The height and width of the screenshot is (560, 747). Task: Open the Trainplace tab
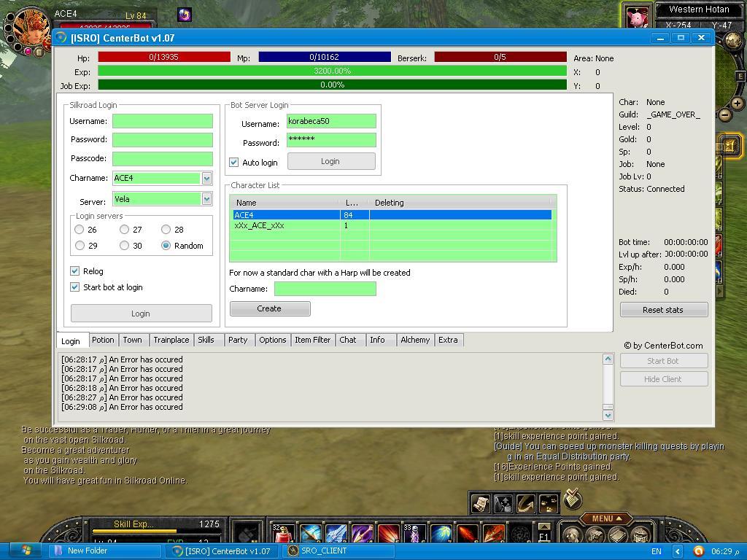click(x=171, y=340)
